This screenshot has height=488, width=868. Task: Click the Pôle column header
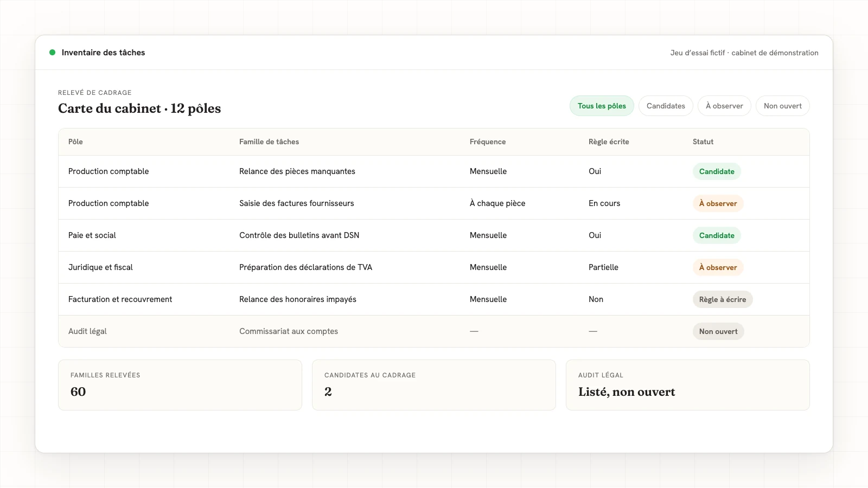coord(75,142)
